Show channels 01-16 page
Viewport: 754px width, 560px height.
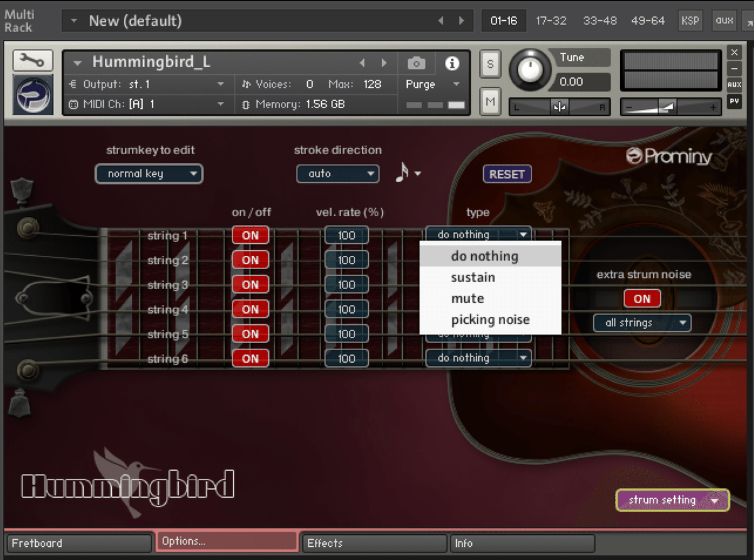pyautogui.click(x=504, y=21)
